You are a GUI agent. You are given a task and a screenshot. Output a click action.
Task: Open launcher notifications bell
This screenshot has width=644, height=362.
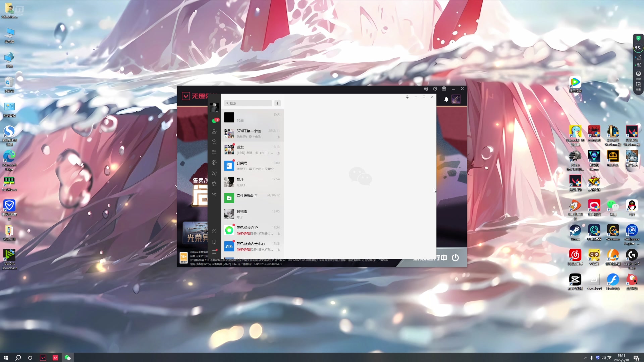(x=446, y=99)
